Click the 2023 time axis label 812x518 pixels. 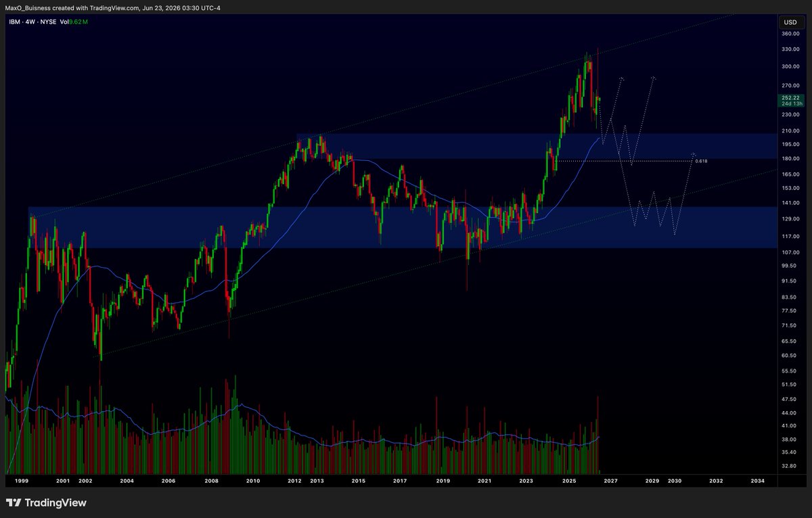526,481
